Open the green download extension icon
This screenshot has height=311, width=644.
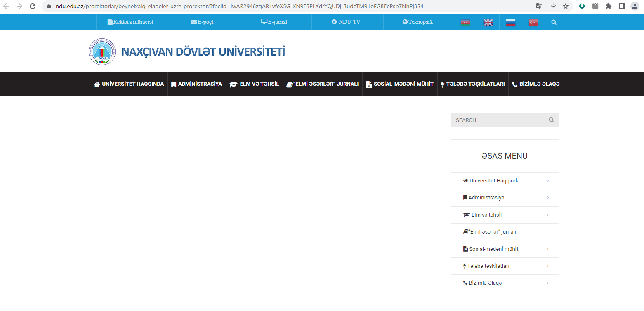coord(582,6)
